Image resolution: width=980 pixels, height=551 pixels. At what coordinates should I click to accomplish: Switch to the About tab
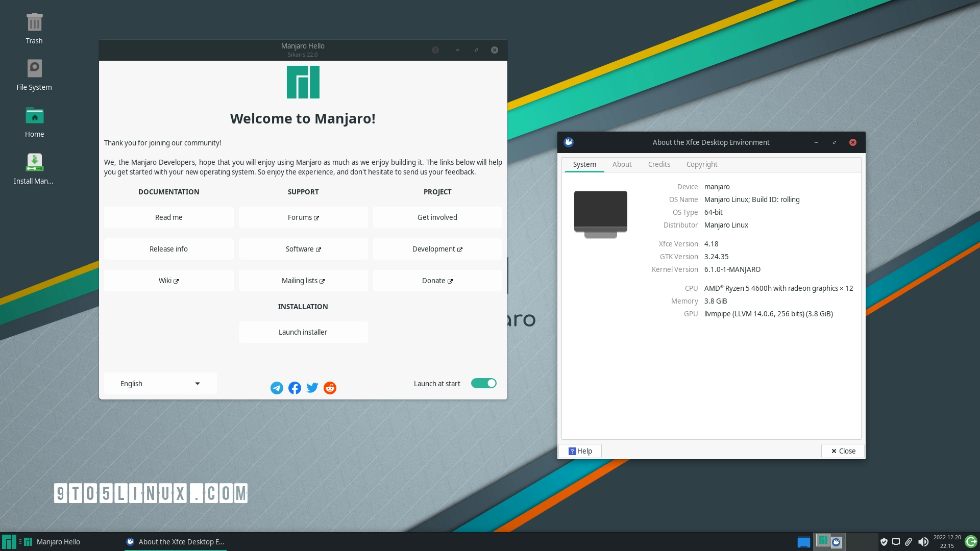pyautogui.click(x=622, y=164)
